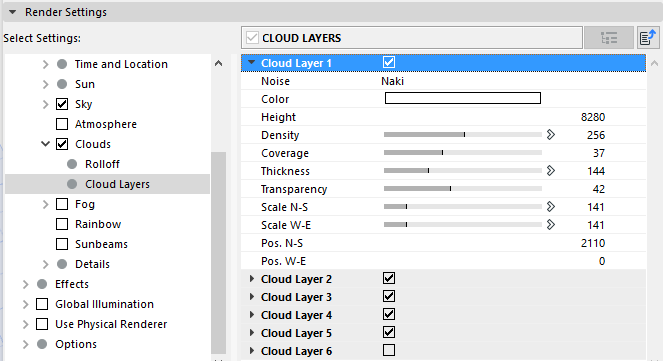Enable Use Physical Renderer checkbox
The width and height of the screenshot is (663, 361).
42,324
